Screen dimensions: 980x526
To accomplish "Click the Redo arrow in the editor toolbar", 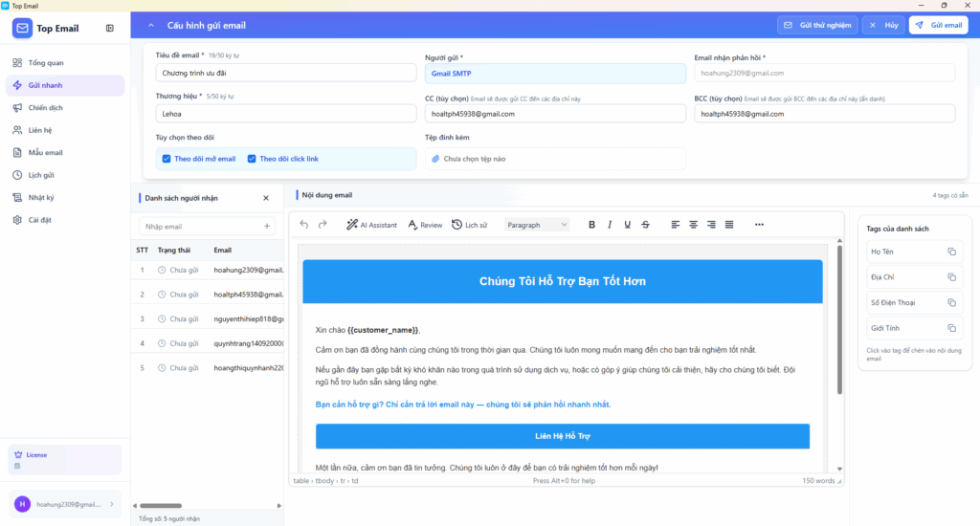I will (323, 225).
